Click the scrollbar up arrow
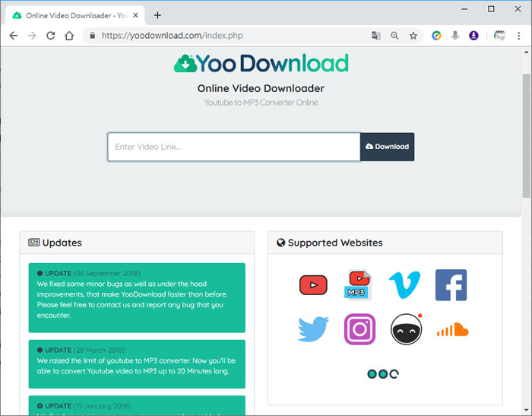 tap(526, 52)
